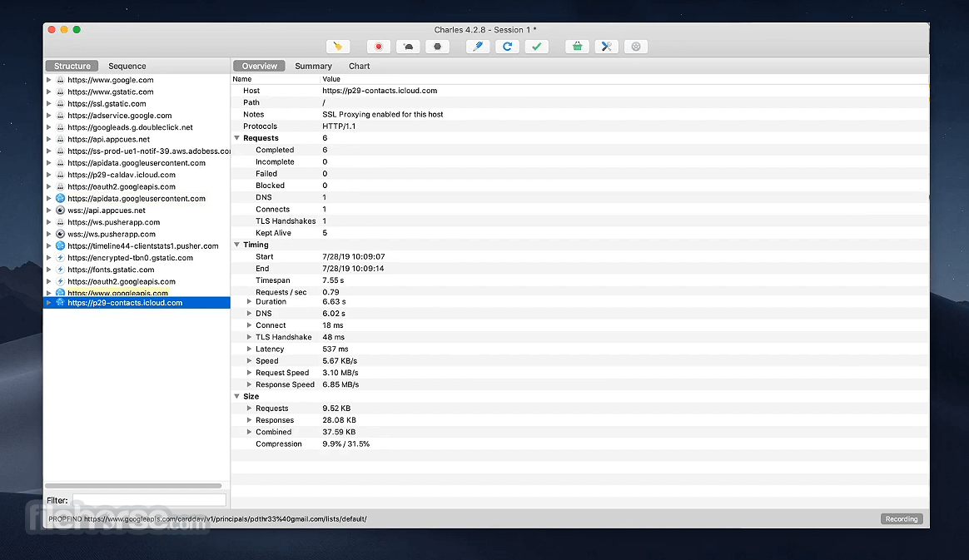Click the lightning icon beside fonts.gstatic.com
The height and width of the screenshot is (560, 969).
click(x=60, y=270)
